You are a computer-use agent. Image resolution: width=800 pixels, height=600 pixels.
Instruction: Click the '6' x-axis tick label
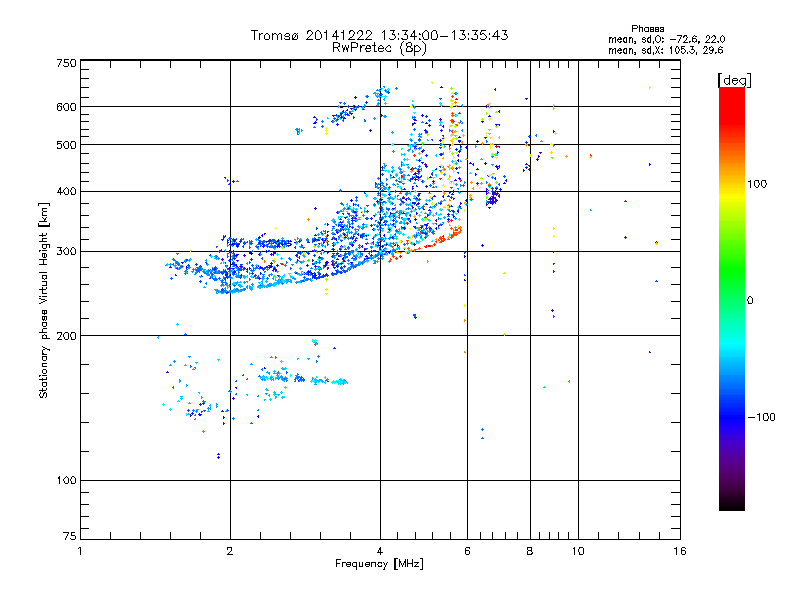tap(467, 551)
